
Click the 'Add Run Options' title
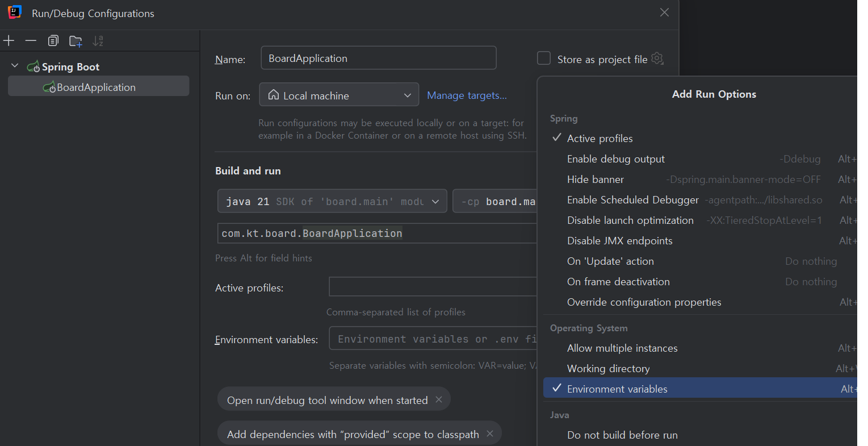[714, 94]
